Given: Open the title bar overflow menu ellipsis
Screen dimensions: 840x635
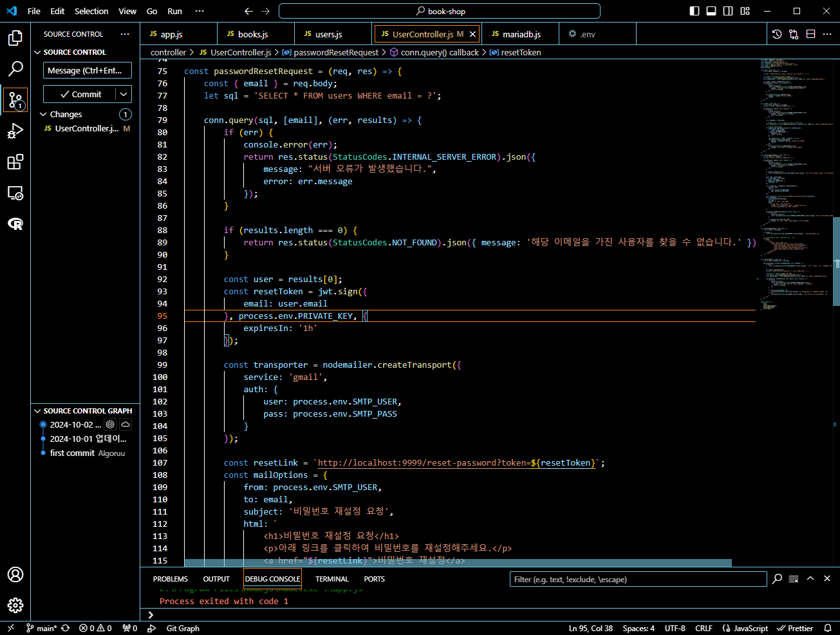Looking at the screenshot, I should (200, 11).
